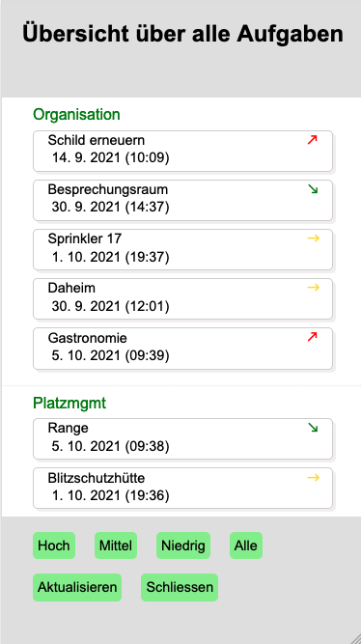Screen dimensions: 361x644
Task: Click yellow arrow icon on Blitzschutzhütte task
Action: click(314, 478)
